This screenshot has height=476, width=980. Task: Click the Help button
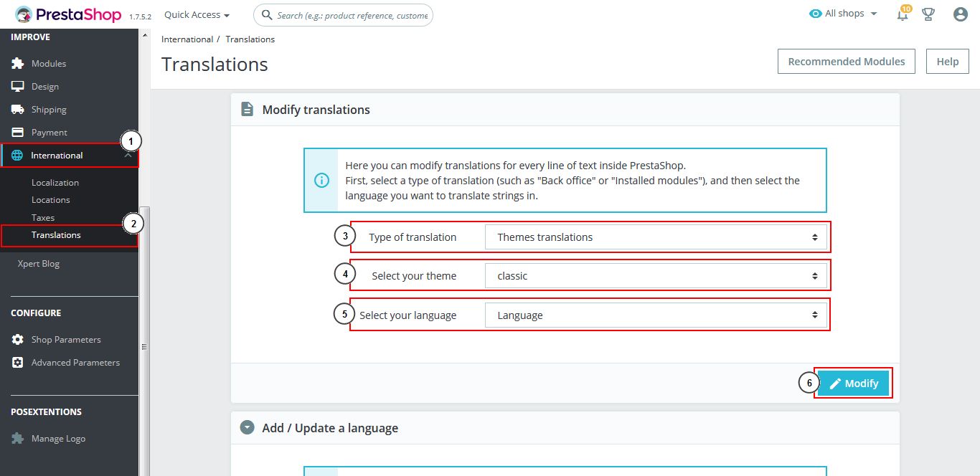pyautogui.click(x=947, y=62)
